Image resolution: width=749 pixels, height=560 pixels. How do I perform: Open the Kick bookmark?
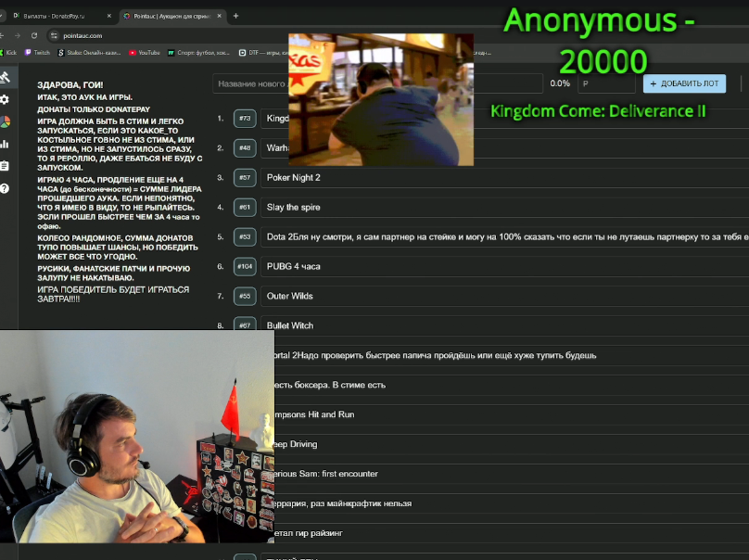[x=8, y=53]
